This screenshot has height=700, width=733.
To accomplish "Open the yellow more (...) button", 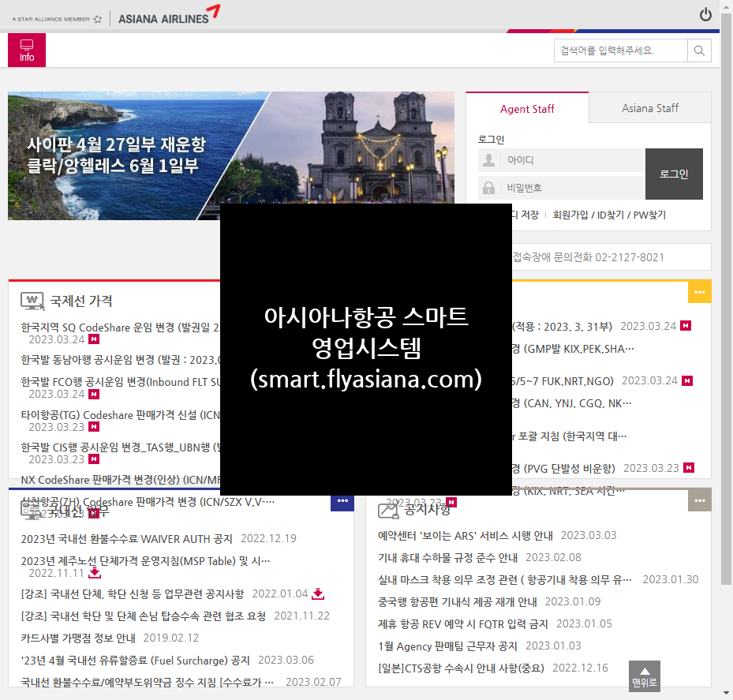I will coord(699,292).
